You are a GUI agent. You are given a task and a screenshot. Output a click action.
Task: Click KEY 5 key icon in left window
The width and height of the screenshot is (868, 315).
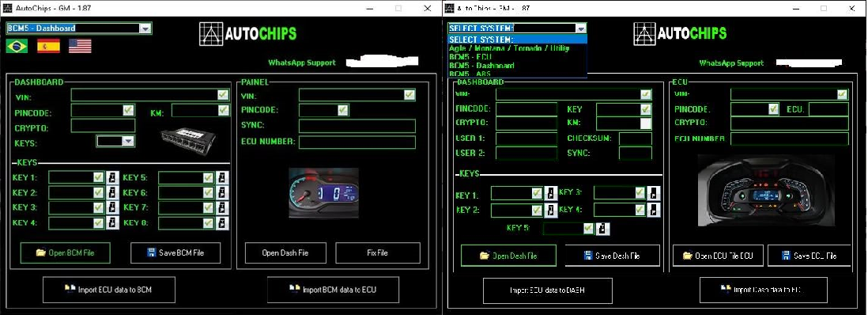tap(223, 178)
